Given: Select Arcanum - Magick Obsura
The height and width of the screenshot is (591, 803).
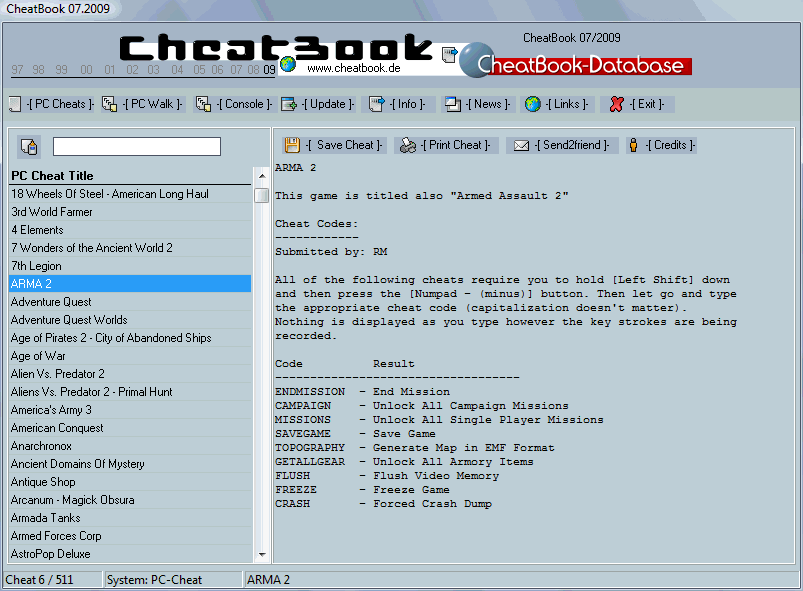Looking at the screenshot, I should [131, 500].
